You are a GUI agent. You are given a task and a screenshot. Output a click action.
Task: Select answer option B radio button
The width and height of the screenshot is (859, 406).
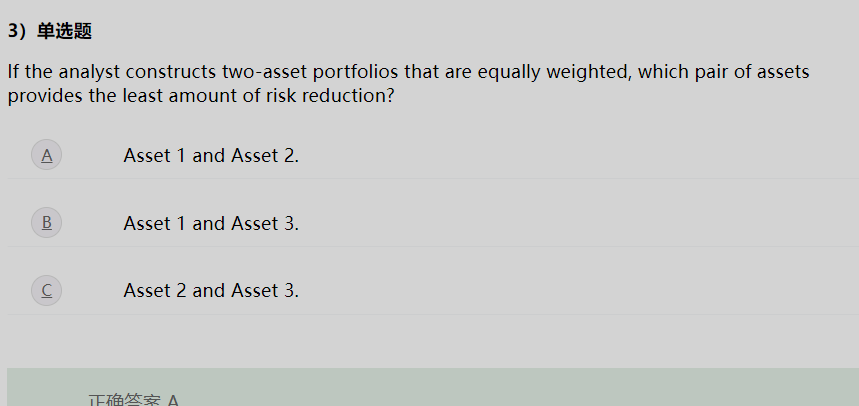tap(47, 223)
